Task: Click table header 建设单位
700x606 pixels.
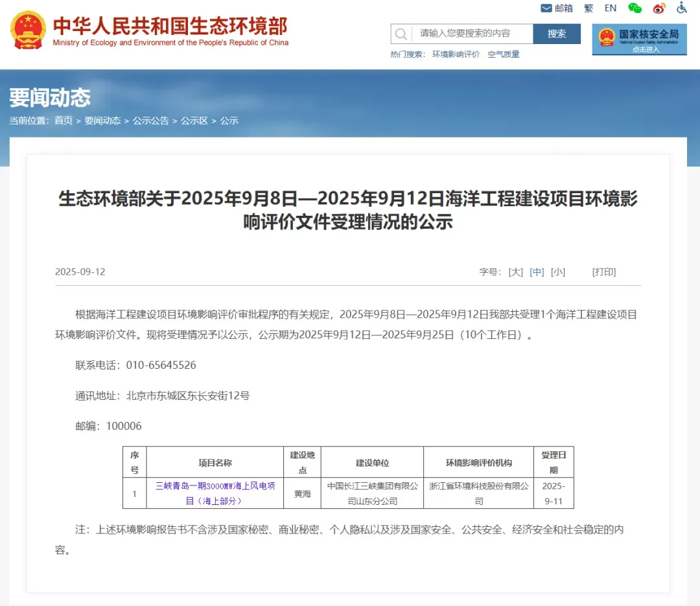Action: [372, 463]
